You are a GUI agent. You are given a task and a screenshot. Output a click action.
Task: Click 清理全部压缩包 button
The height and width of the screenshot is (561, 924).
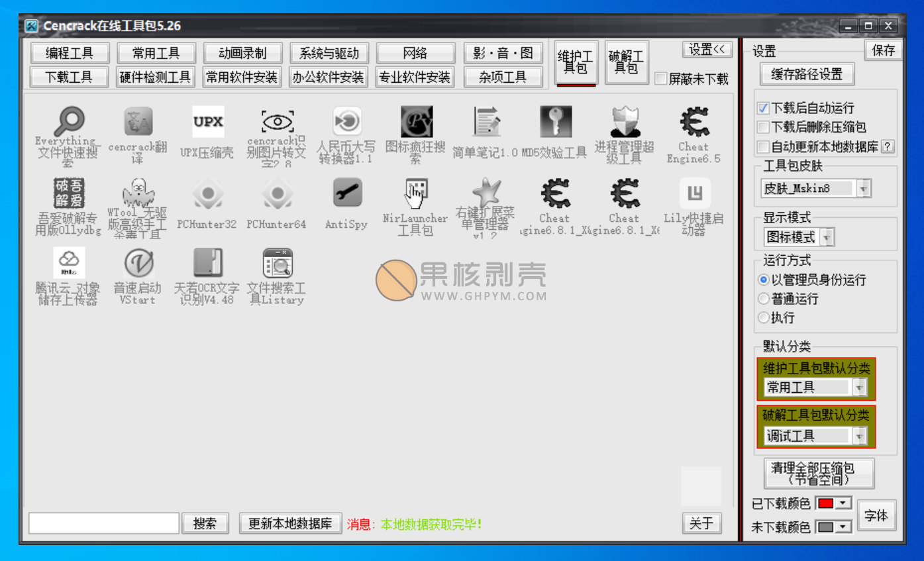click(x=819, y=474)
